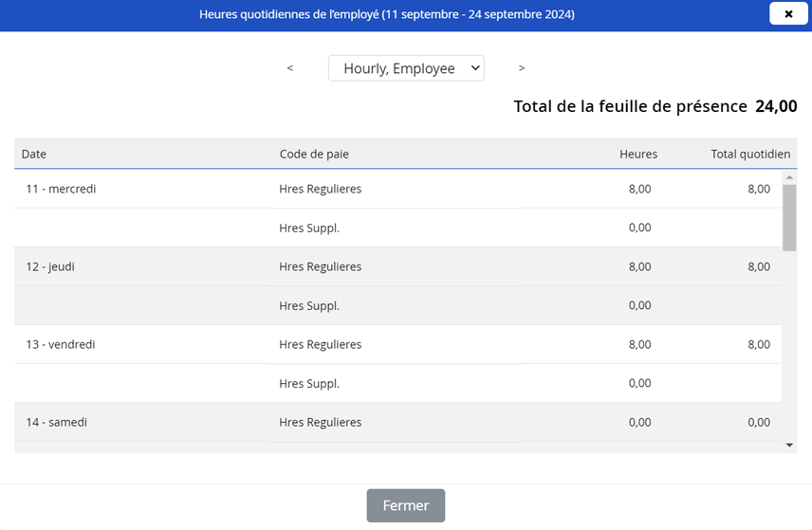This screenshot has width=812, height=530.
Task: Click the Fermer button
Action: click(x=406, y=505)
